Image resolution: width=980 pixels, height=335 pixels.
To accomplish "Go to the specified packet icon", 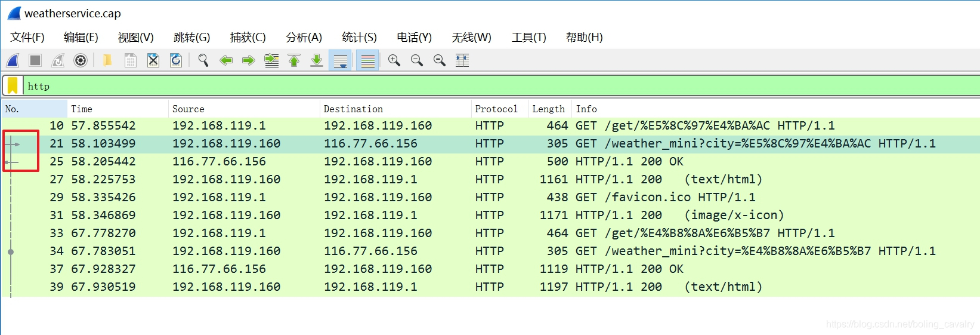I will [271, 60].
